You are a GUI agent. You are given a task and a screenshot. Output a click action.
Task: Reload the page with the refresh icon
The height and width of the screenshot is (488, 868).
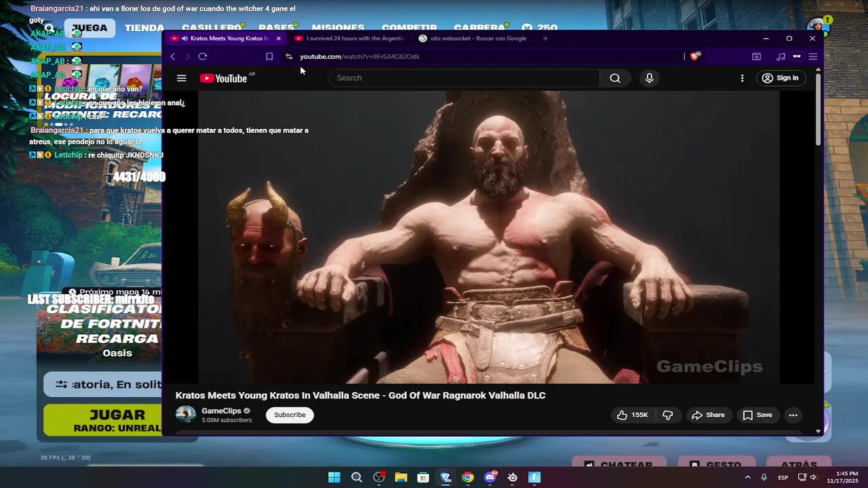pos(202,56)
